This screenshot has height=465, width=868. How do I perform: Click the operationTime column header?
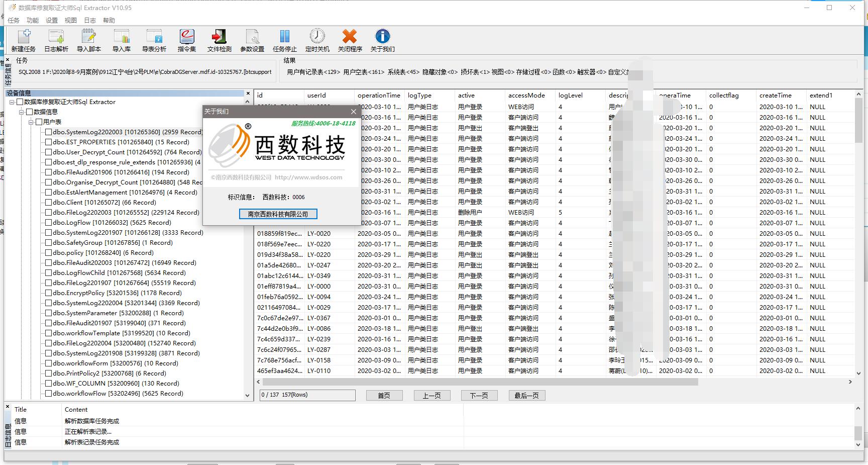[380, 96]
